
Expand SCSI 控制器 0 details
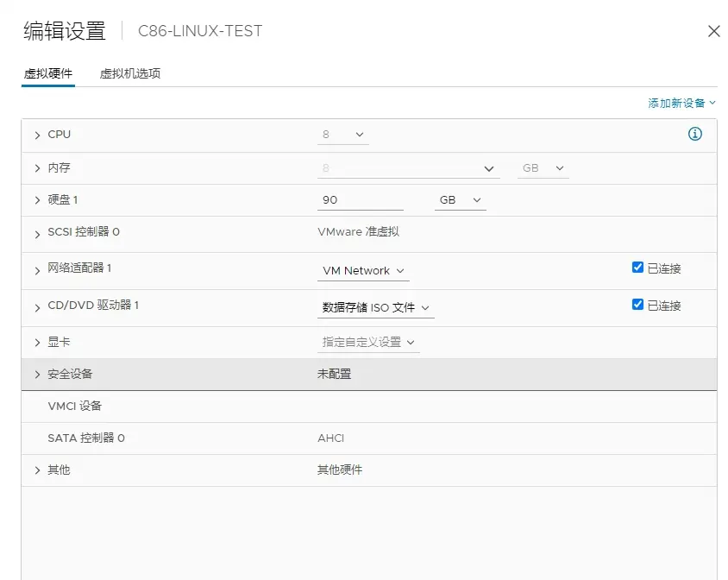pyautogui.click(x=37, y=234)
